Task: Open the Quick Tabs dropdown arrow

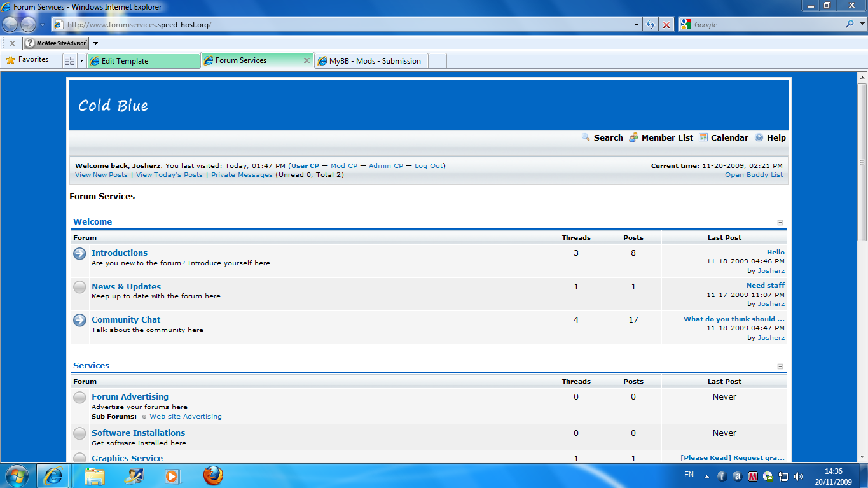Action: click(81, 61)
